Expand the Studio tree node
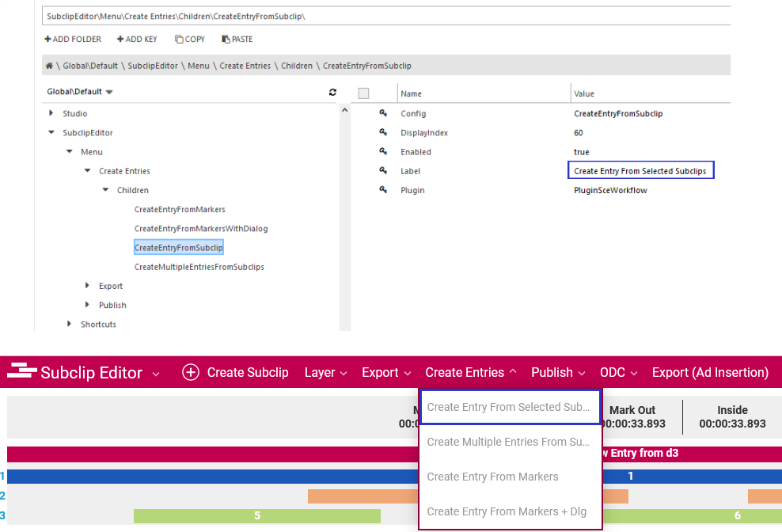This screenshot has width=782, height=532. coord(51,113)
